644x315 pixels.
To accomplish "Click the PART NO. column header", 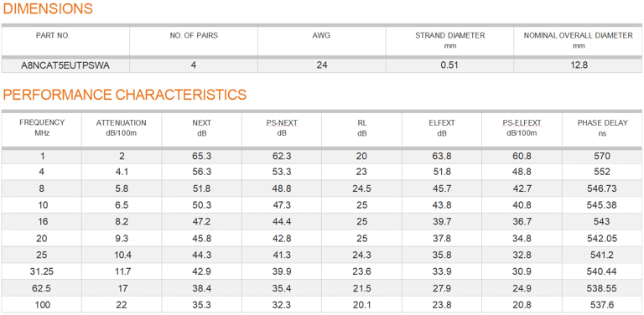I will [53, 36].
